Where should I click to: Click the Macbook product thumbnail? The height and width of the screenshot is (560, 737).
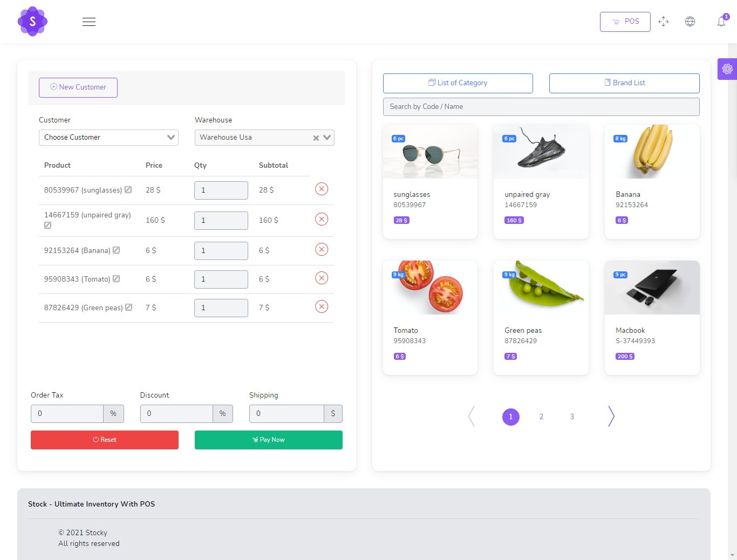tap(652, 287)
